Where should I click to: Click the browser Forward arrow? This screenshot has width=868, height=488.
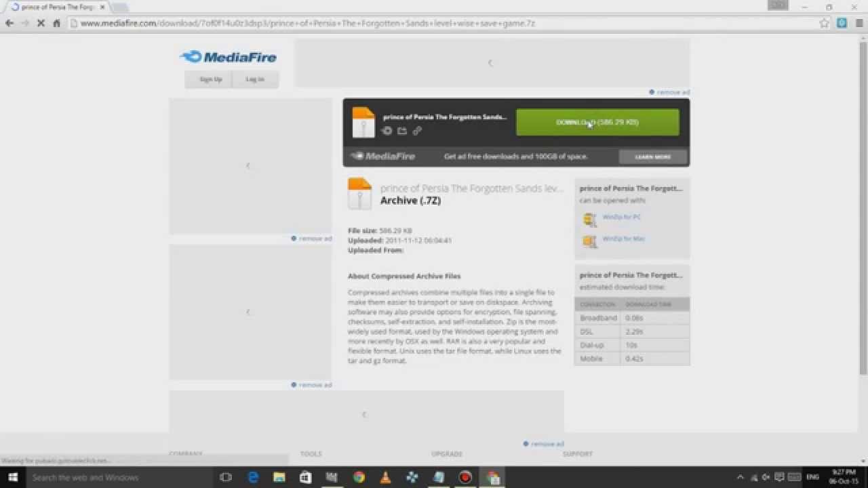point(25,23)
